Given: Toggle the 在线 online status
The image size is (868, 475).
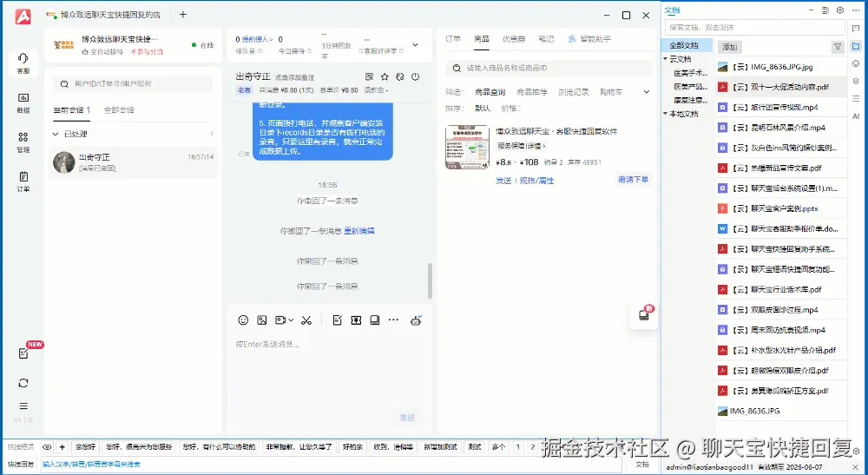Looking at the screenshot, I should [202, 45].
